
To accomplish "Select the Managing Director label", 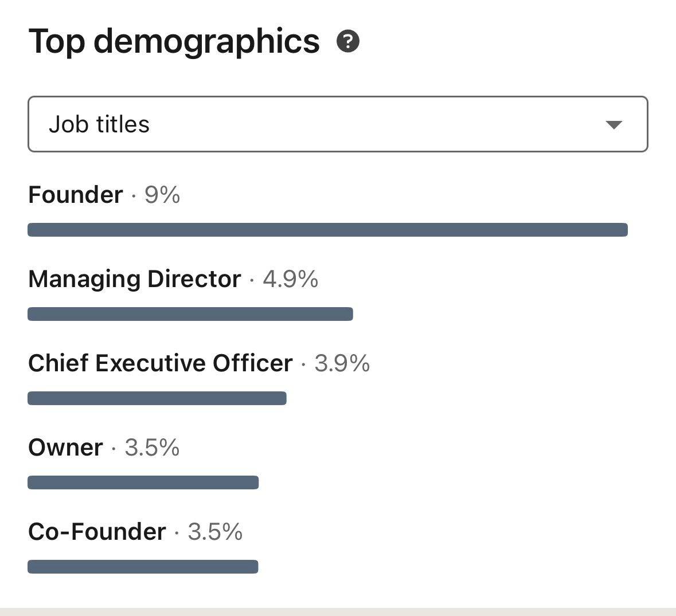I will click(135, 279).
